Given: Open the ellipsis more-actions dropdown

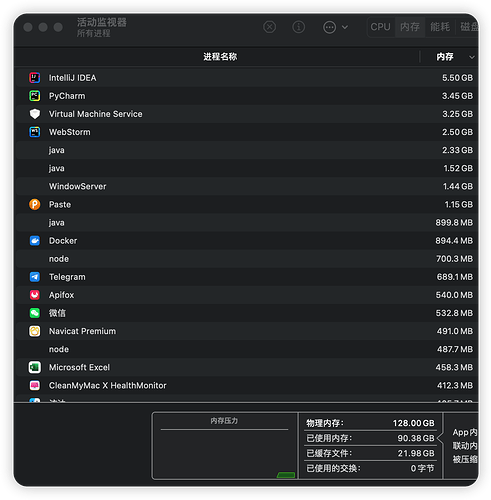Looking at the screenshot, I should pyautogui.click(x=335, y=27).
